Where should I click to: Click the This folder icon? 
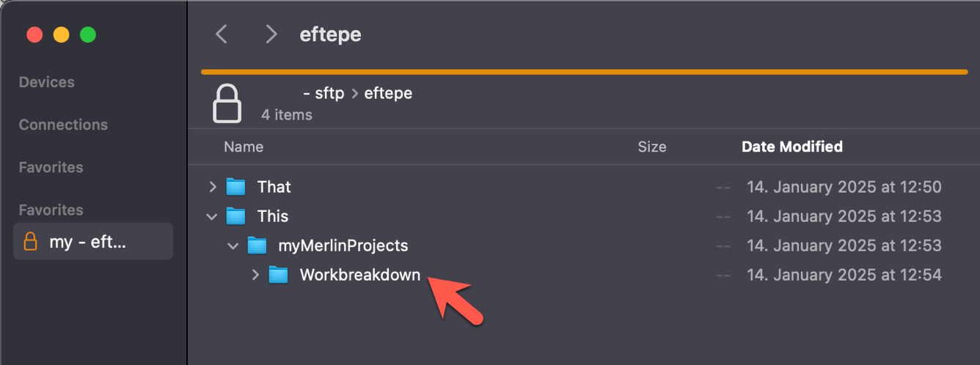coord(235,216)
